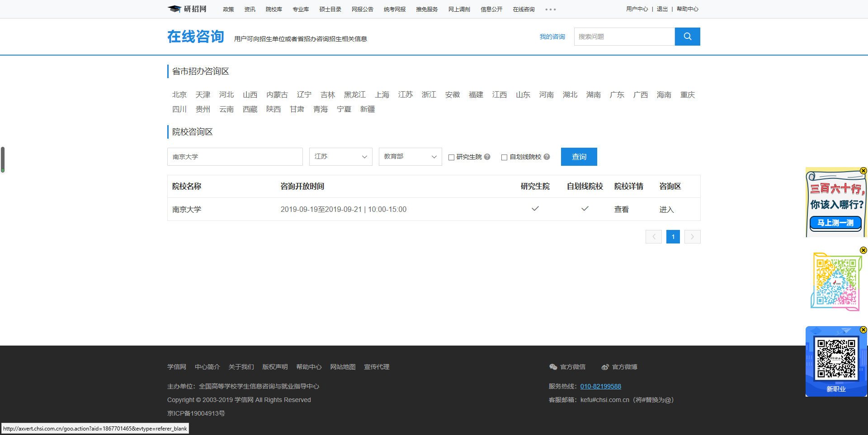The image size is (868, 435).
Task: Enable the 自划线院校 checkbox filter
Action: coord(504,157)
